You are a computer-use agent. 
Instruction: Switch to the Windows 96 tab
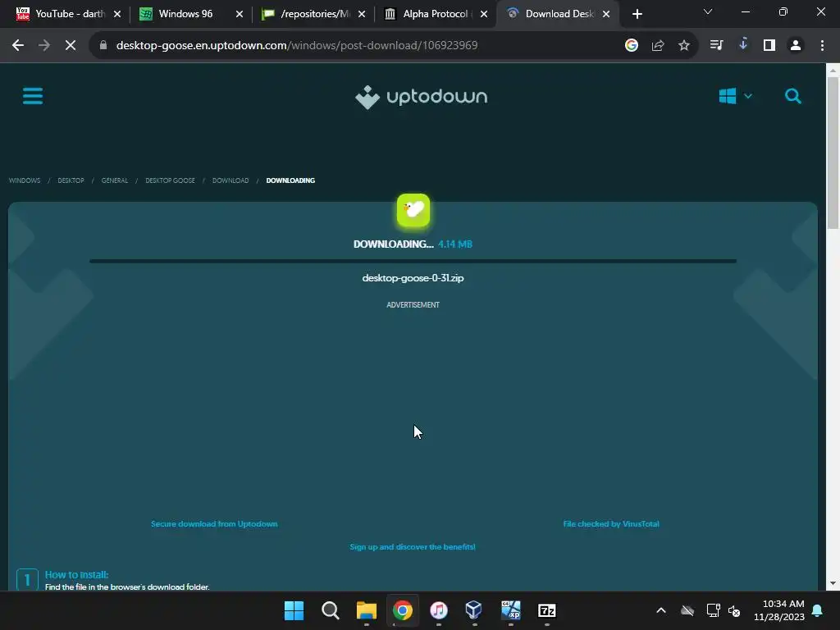(185, 14)
